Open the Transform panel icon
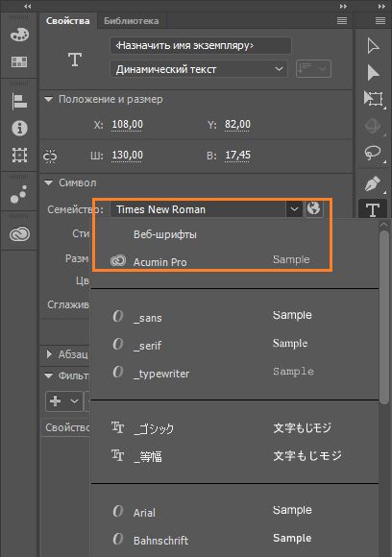The height and width of the screenshot is (557, 392). point(19,155)
